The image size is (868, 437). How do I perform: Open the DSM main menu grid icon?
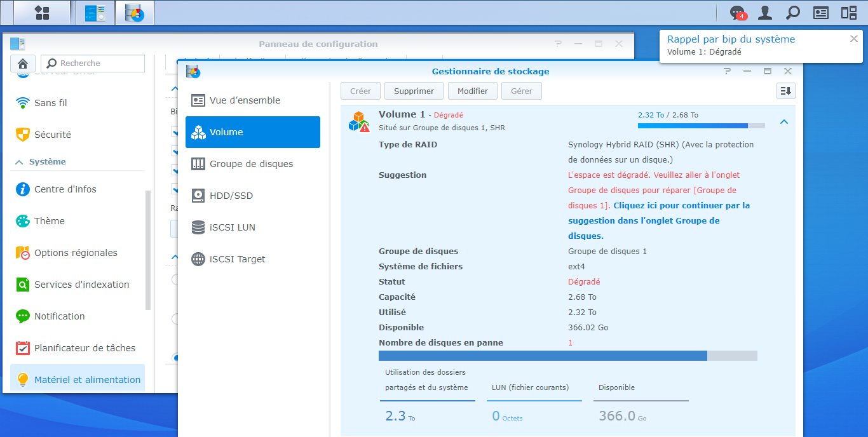[42, 13]
